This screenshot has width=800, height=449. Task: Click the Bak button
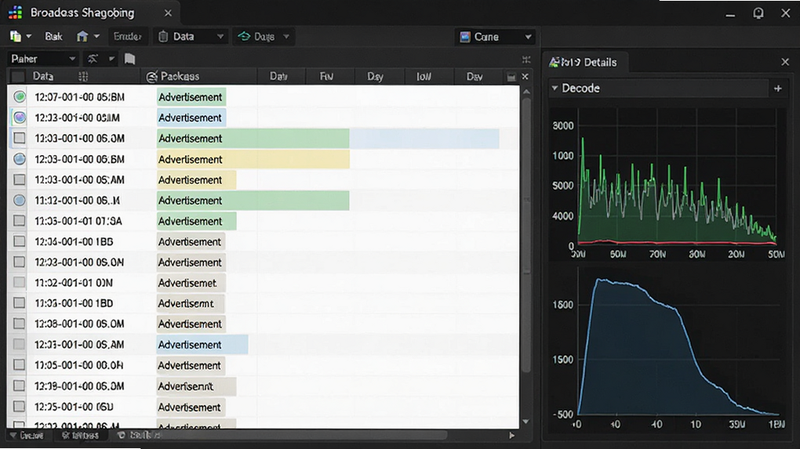click(x=54, y=36)
